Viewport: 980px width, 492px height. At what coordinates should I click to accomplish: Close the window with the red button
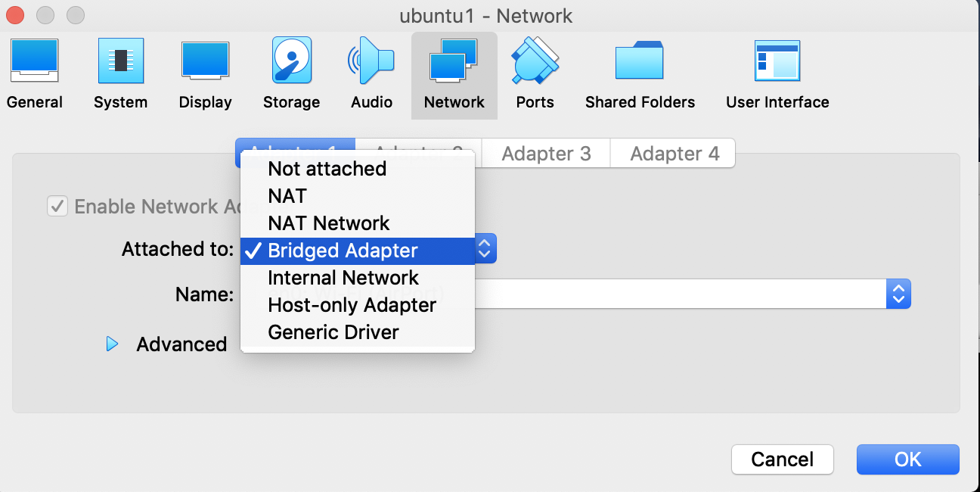pos(15,15)
